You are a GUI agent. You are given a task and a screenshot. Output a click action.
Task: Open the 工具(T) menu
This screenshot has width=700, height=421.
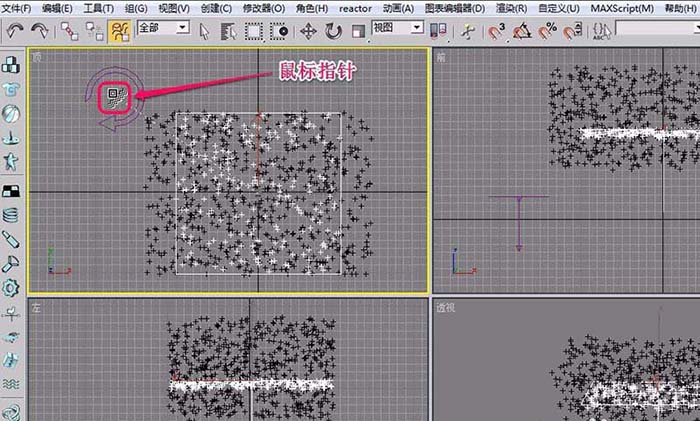[98, 8]
